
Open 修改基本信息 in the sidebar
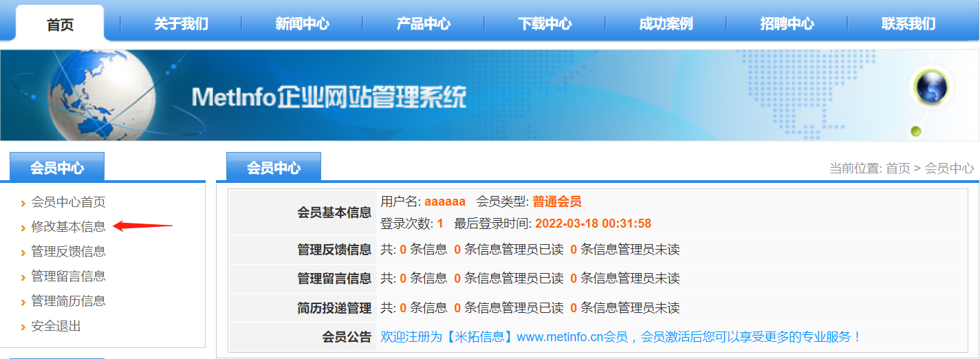point(68,226)
